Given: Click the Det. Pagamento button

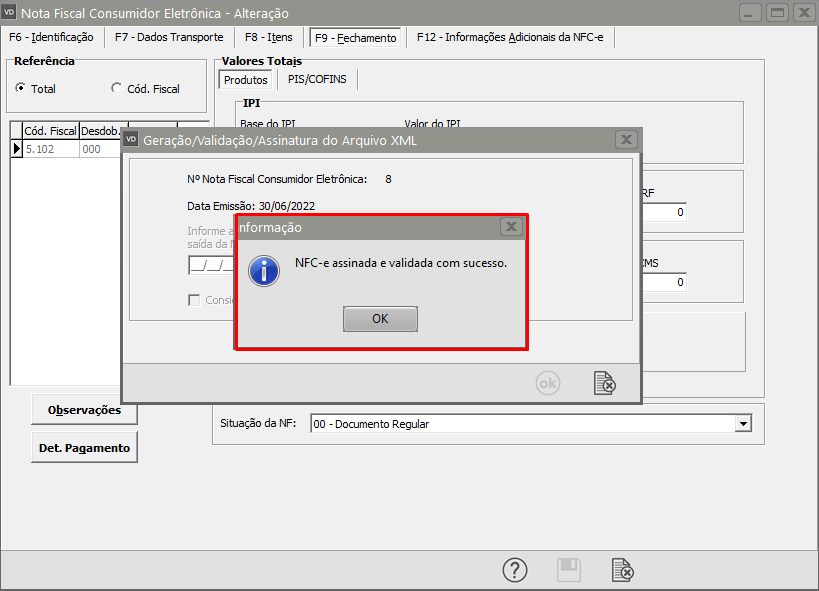Looking at the screenshot, I should [84, 448].
